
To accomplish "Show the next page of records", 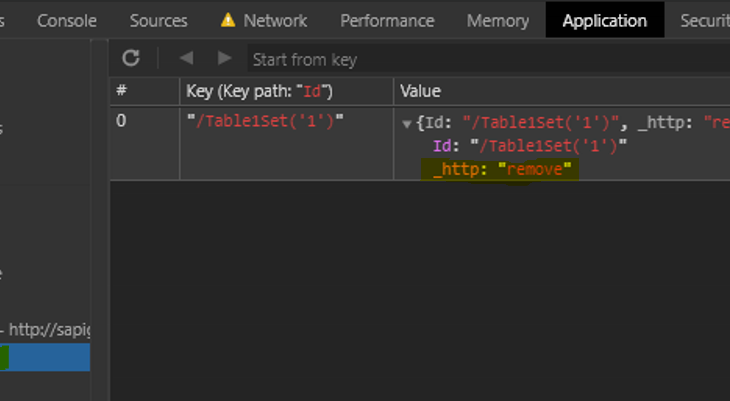I will [x=224, y=58].
